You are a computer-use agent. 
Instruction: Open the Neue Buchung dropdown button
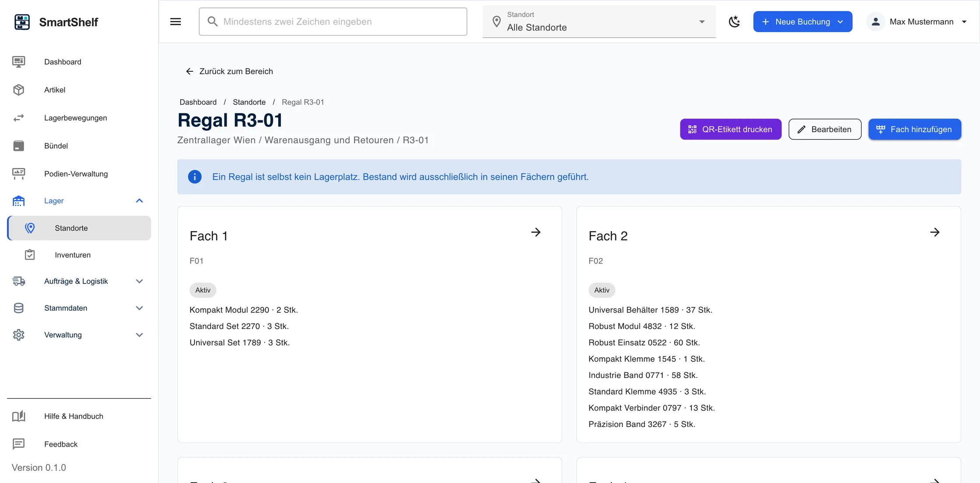point(802,21)
